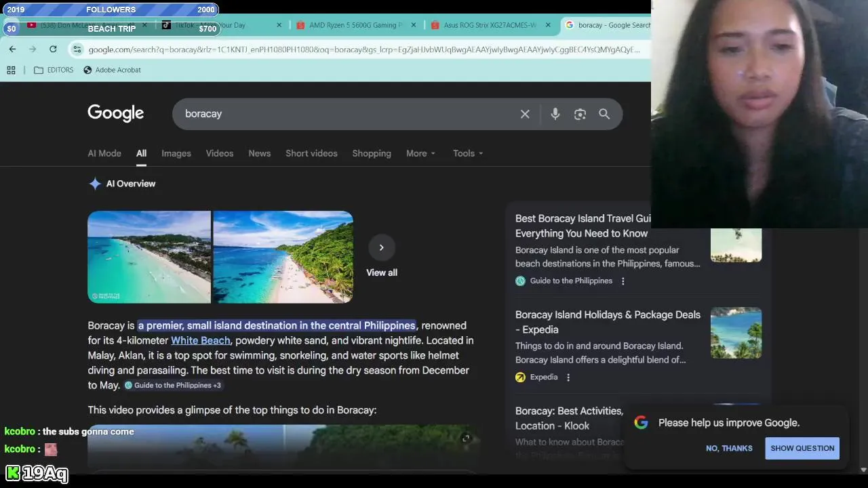
Task: Click the AI Overview heading text
Action: point(131,184)
